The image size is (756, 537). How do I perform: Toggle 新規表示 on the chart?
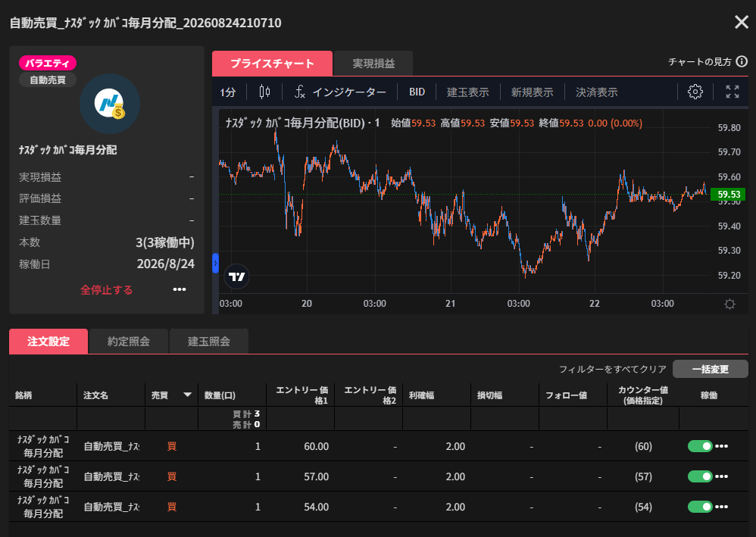(x=532, y=92)
